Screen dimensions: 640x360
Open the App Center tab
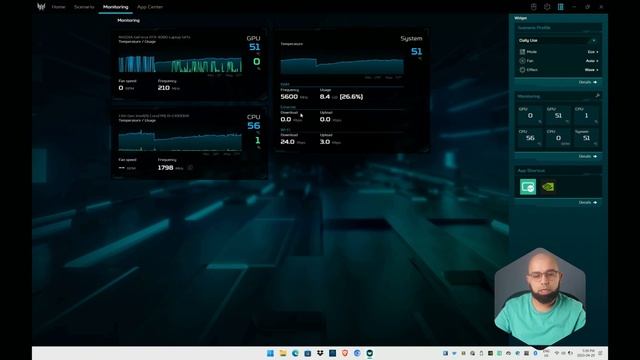pos(150,7)
